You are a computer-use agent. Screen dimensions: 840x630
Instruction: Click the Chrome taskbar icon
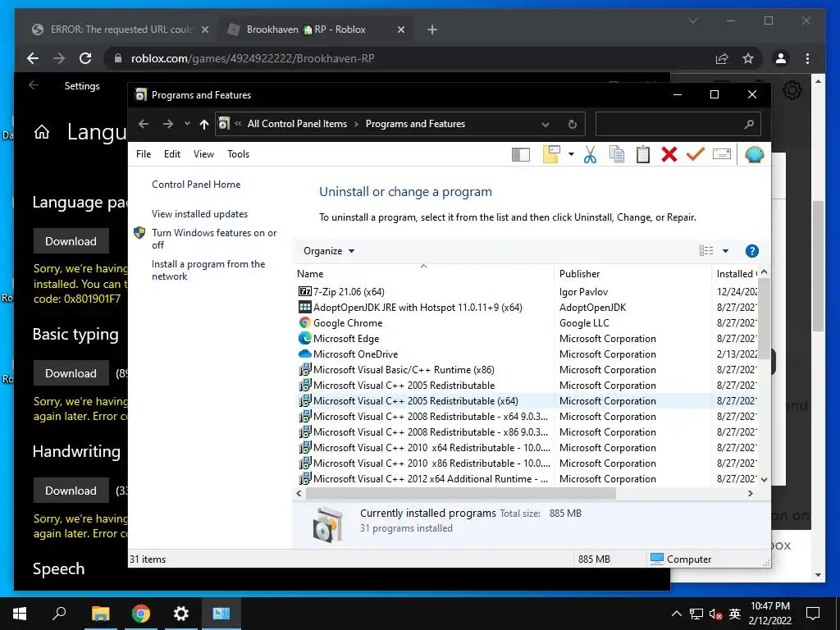tap(141, 614)
